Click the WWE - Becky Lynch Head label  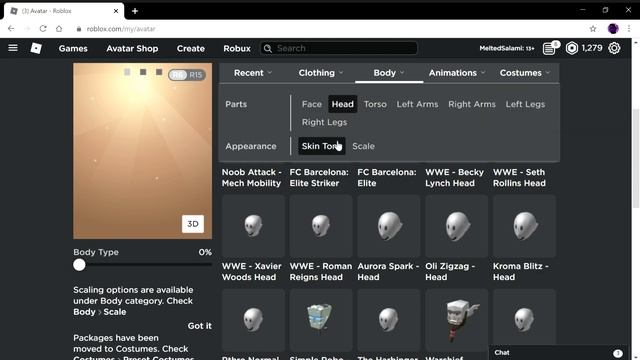click(455, 178)
